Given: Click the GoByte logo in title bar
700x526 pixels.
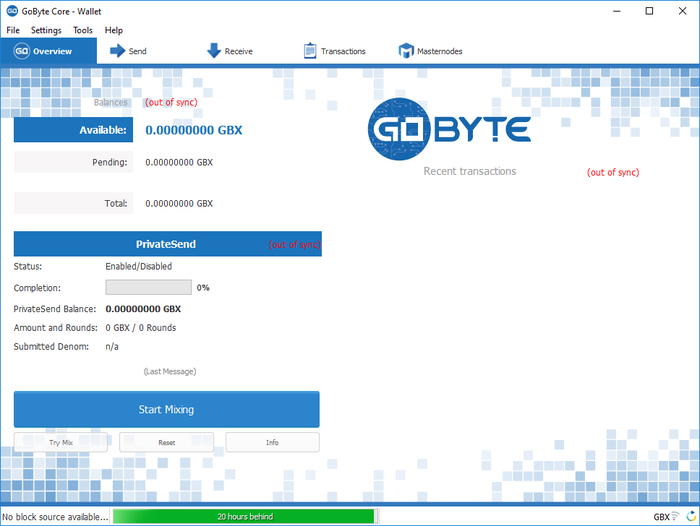Looking at the screenshot, I should coord(11,11).
